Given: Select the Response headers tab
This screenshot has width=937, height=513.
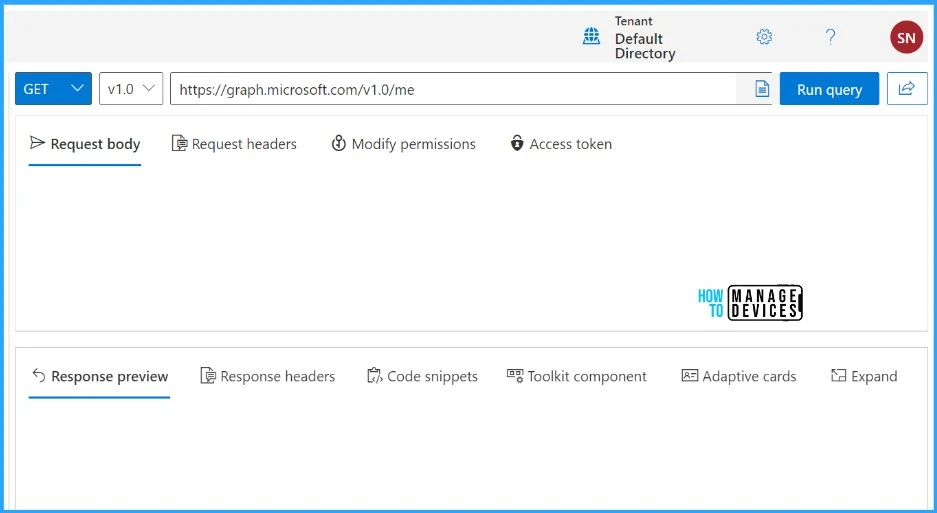Looking at the screenshot, I should coord(268,377).
